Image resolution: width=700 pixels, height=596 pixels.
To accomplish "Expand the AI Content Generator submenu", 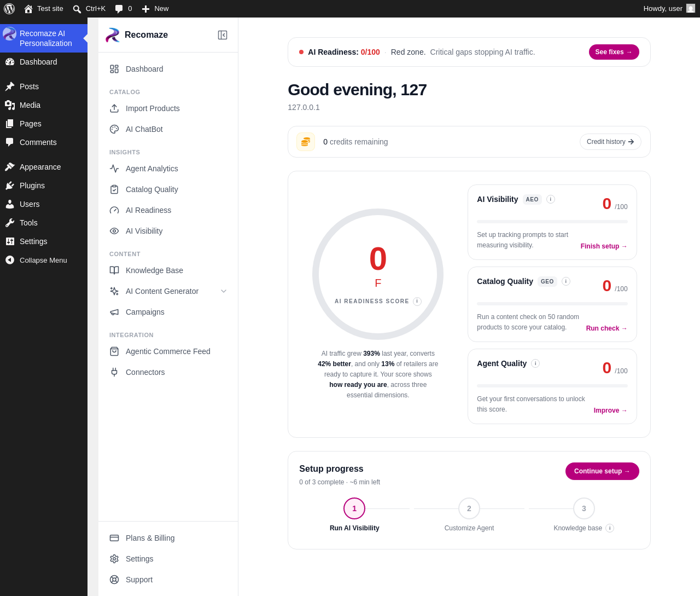I will (x=224, y=291).
